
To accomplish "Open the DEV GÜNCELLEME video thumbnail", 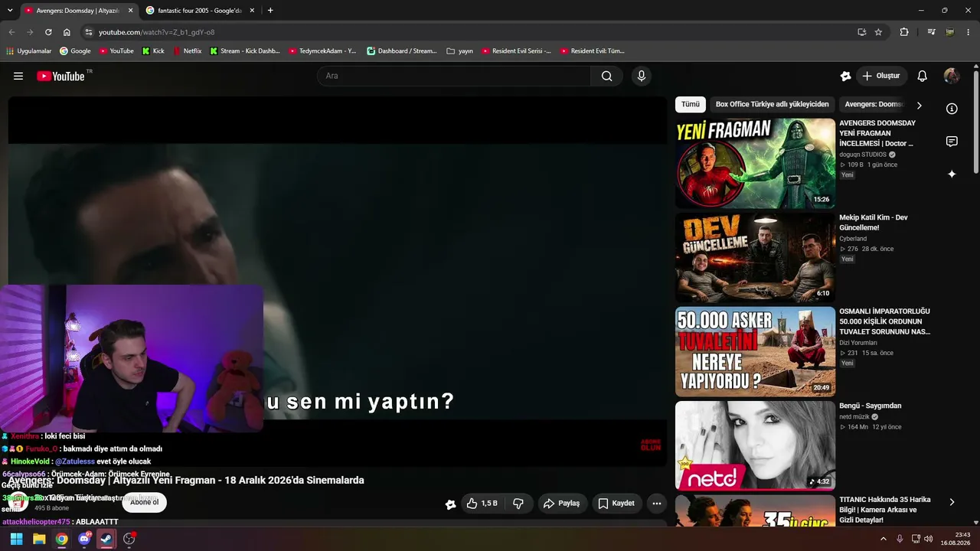I will click(x=755, y=257).
